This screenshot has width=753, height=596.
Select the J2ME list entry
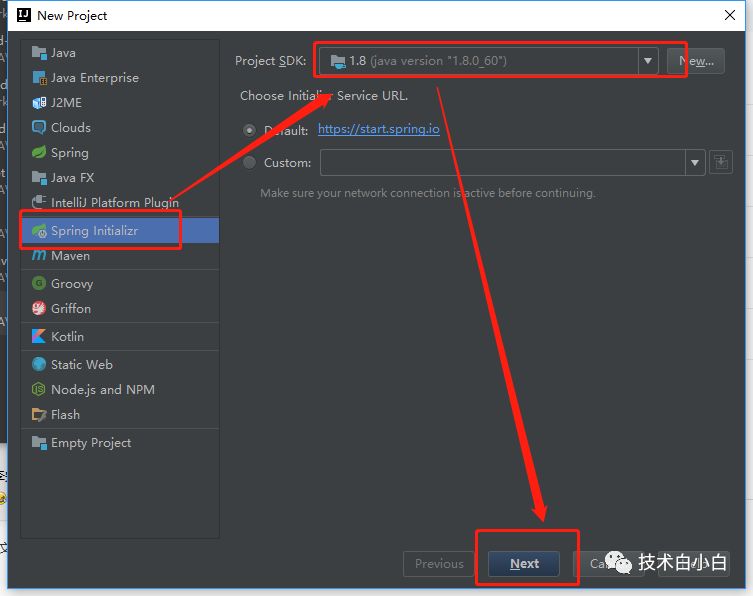tap(120, 102)
